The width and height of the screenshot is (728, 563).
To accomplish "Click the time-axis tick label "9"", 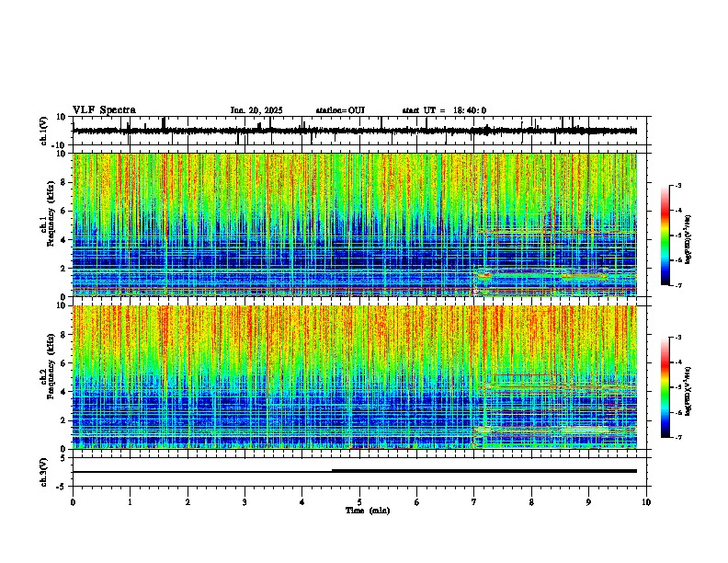I will (588, 502).
